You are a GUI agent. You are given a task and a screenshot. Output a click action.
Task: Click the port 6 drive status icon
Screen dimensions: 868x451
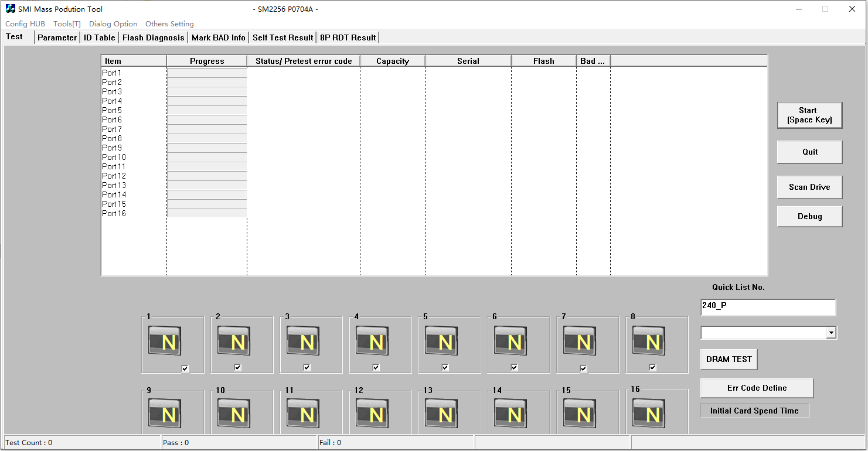[x=510, y=341]
